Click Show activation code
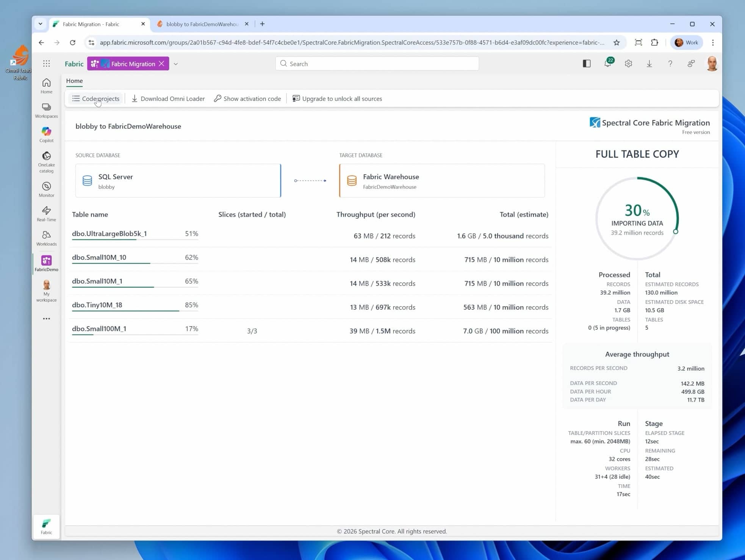Viewport: 745px width, 560px height. click(247, 99)
